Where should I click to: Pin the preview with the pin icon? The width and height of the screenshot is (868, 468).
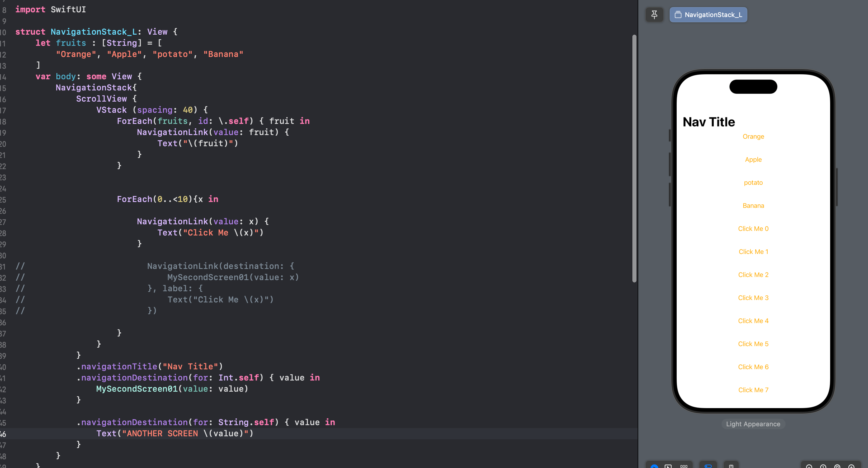pyautogui.click(x=654, y=15)
